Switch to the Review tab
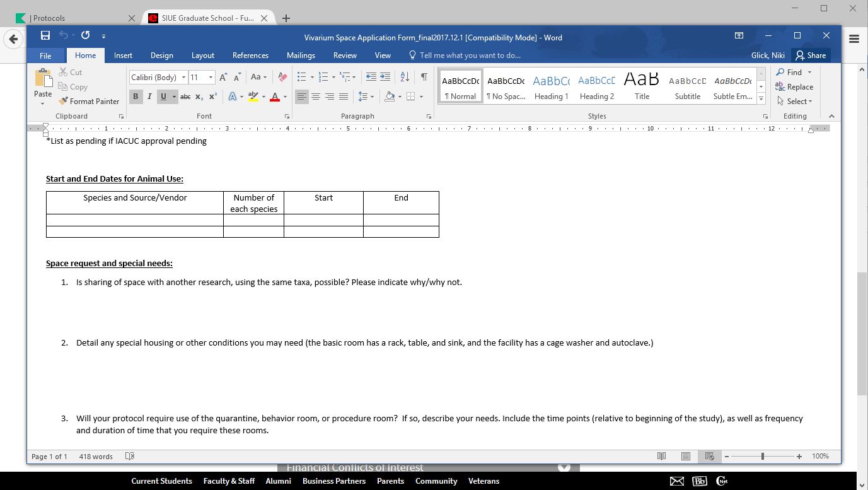This screenshot has width=868, height=490. (345, 55)
